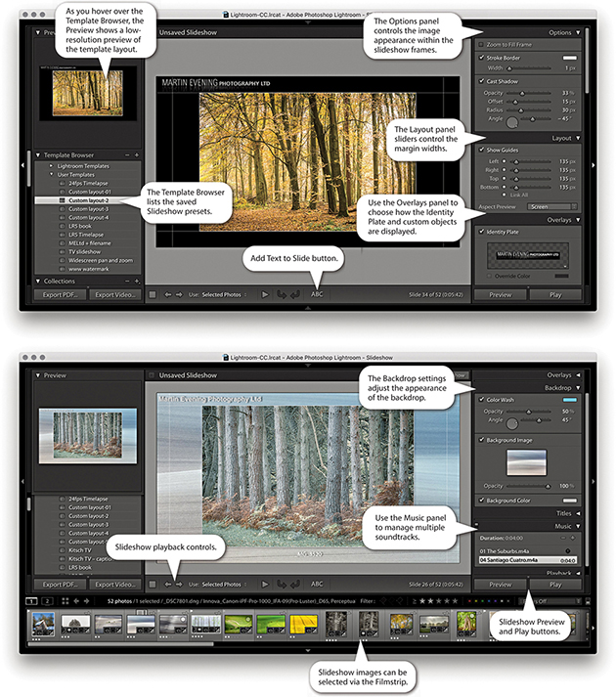616x697 pixels.
Task: Click stop square button in upper toolbar
Action: [153, 294]
